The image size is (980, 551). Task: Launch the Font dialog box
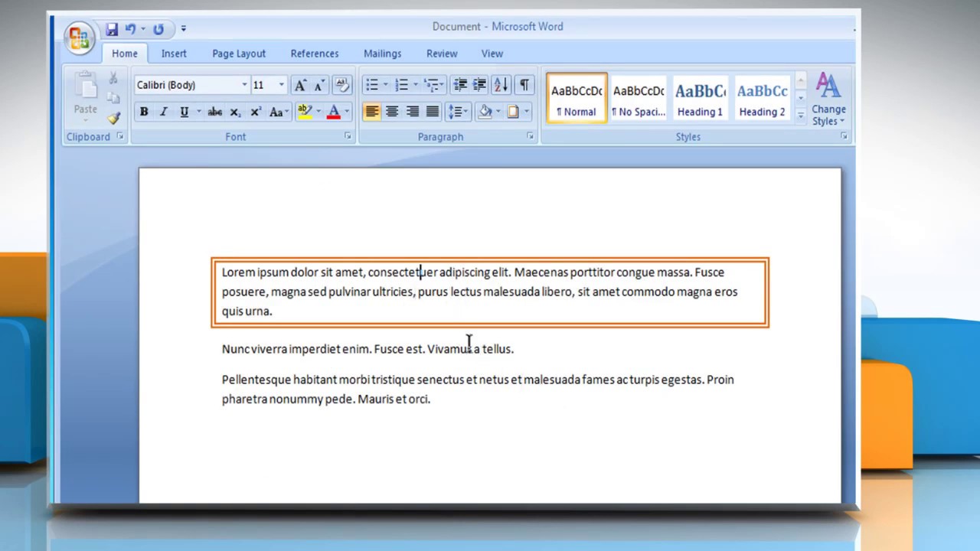348,136
